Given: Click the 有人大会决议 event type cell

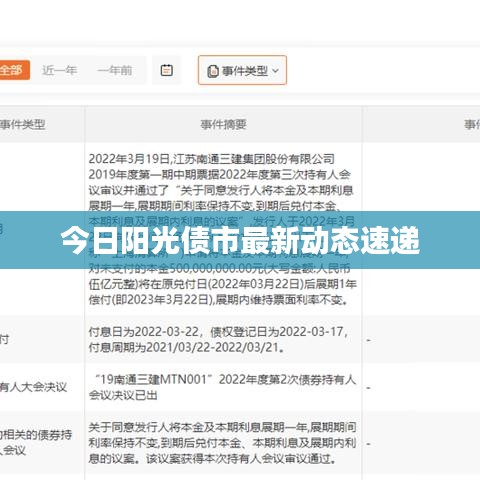Looking at the screenshot, I should (33, 387).
